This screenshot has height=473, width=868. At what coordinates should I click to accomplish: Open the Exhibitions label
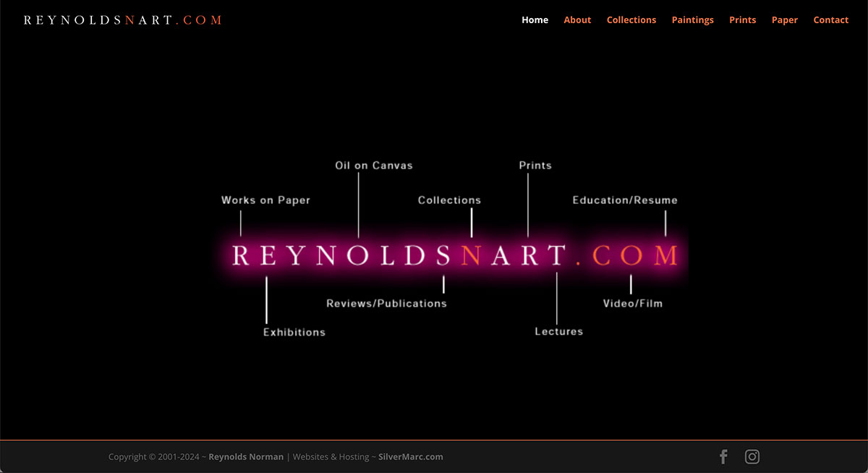(294, 333)
